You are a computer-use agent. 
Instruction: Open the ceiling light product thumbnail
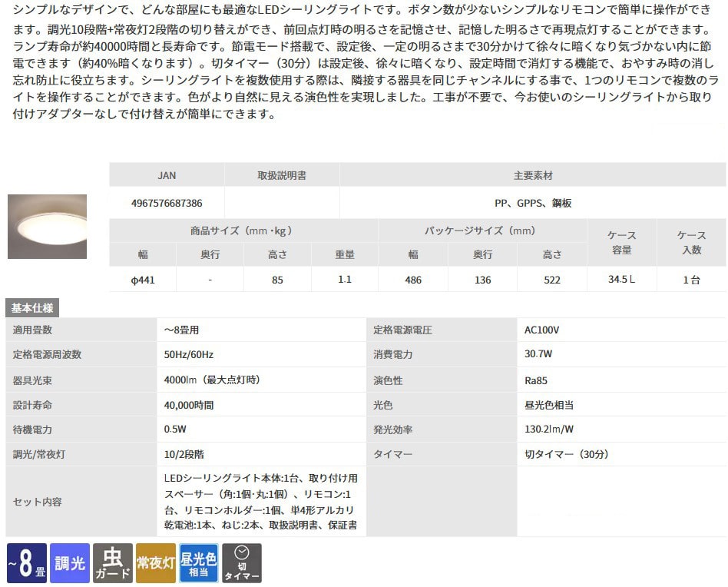pyautogui.click(x=47, y=226)
